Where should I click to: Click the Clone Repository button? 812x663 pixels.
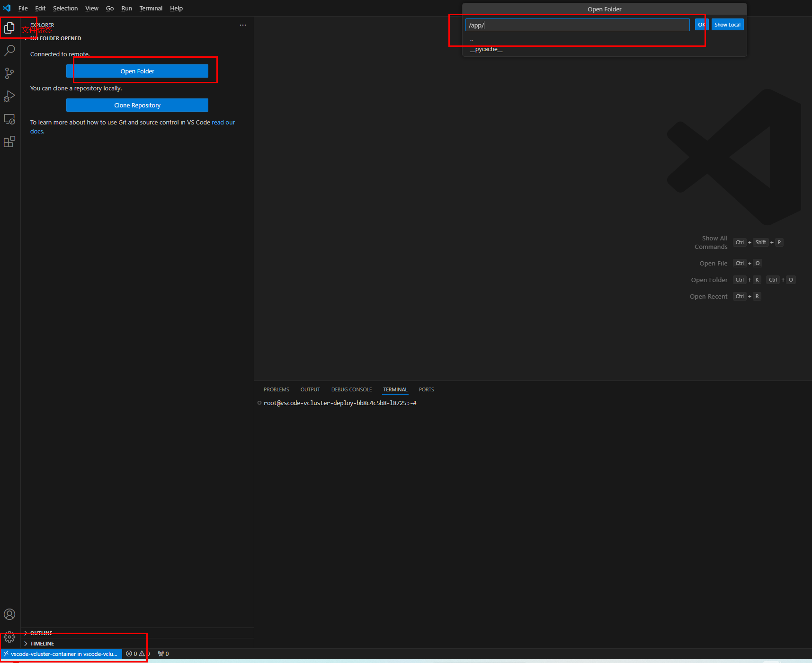(137, 105)
